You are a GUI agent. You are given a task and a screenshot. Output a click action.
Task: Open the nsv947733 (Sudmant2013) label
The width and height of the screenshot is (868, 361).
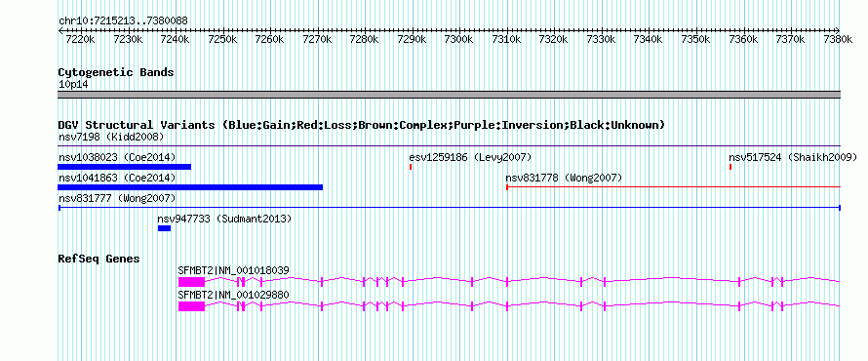[224, 219]
